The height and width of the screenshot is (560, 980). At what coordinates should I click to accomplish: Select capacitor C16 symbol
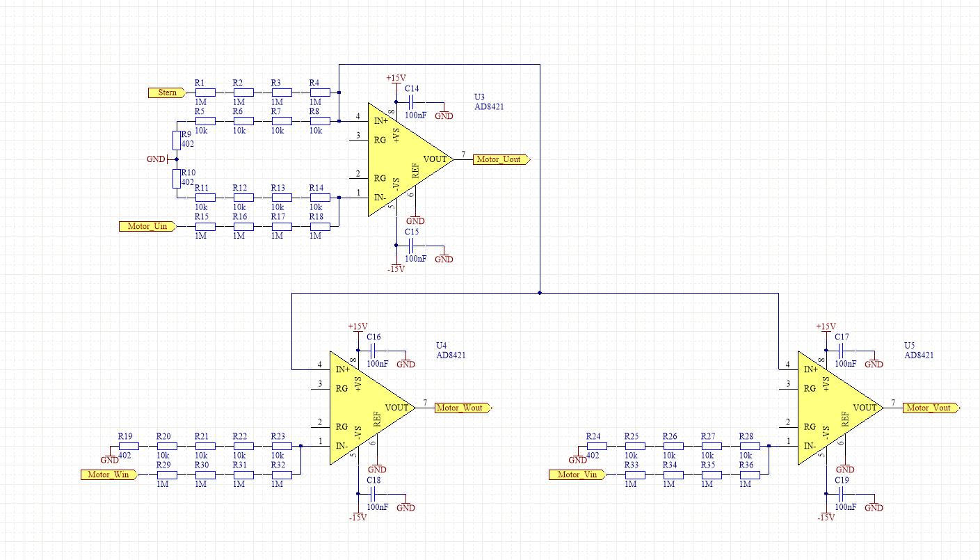click(373, 351)
